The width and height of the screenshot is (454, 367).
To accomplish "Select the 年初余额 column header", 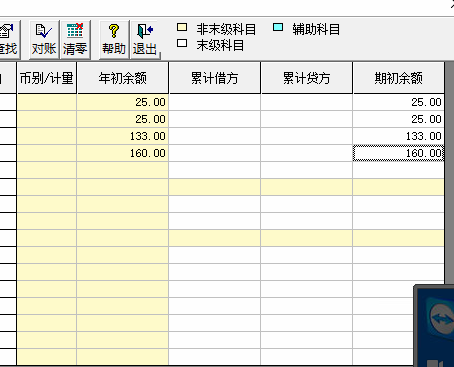I will click(x=123, y=78).
